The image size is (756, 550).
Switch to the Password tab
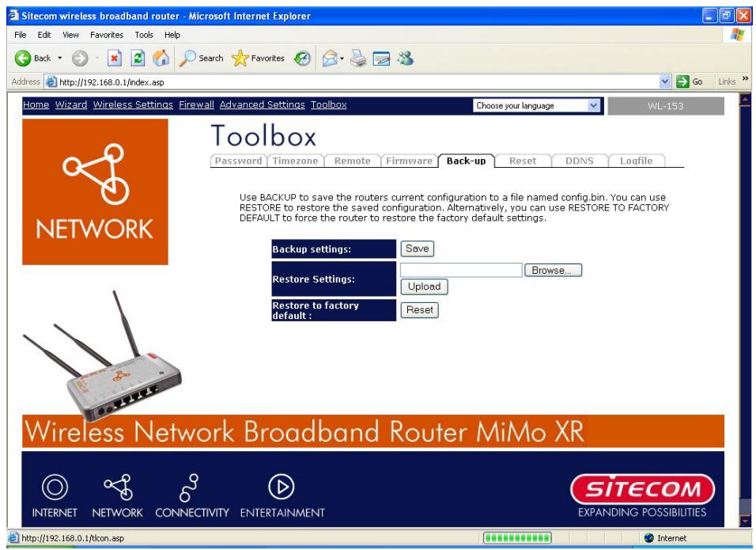(x=238, y=161)
